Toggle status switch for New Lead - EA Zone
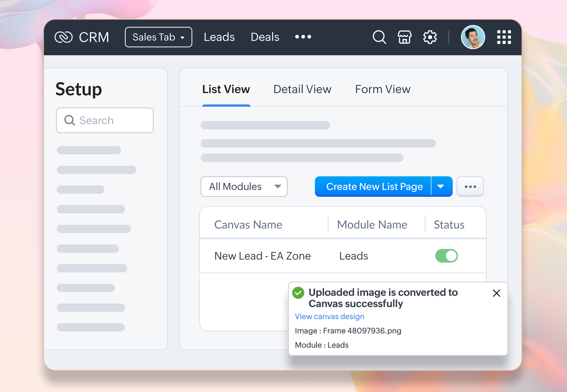This screenshot has width=567, height=392. [446, 256]
